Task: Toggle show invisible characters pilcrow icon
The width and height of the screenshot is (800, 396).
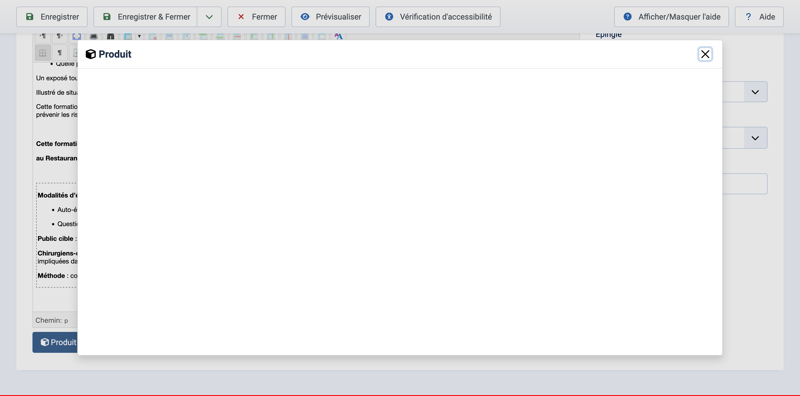Action: pos(60,53)
